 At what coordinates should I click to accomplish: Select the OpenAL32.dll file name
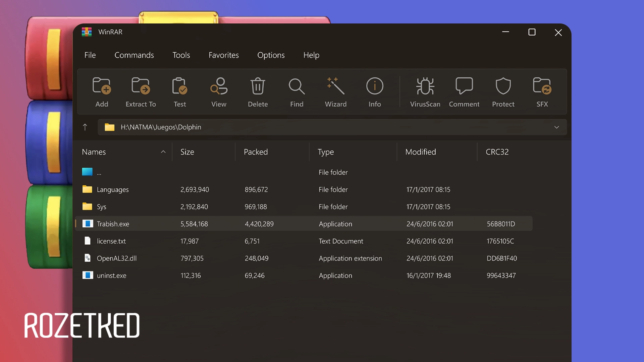(x=117, y=258)
